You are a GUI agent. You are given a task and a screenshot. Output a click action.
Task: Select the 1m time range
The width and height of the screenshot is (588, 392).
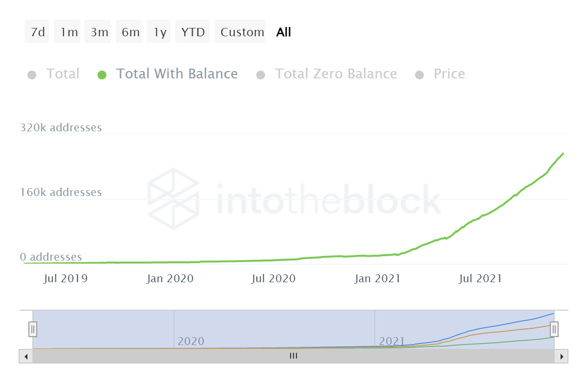69,32
